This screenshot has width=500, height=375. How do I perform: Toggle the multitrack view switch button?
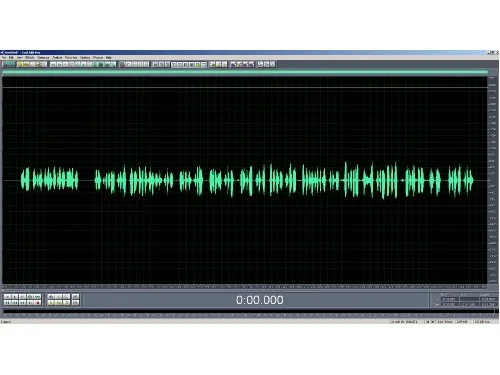pos(8,64)
